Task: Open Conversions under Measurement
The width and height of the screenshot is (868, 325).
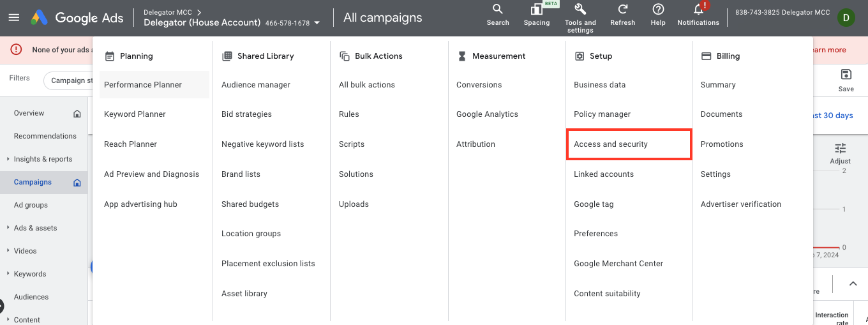Action: [x=479, y=85]
